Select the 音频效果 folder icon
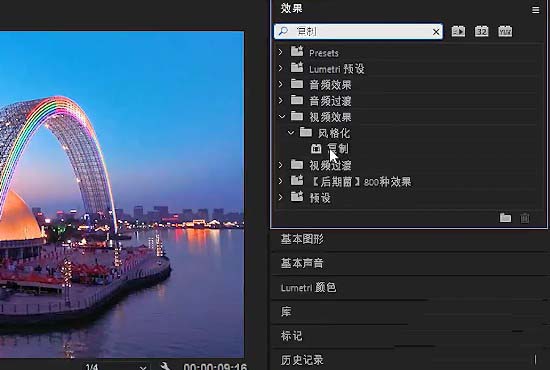The width and height of the screenshot is (550, 370). pos(297,84)
